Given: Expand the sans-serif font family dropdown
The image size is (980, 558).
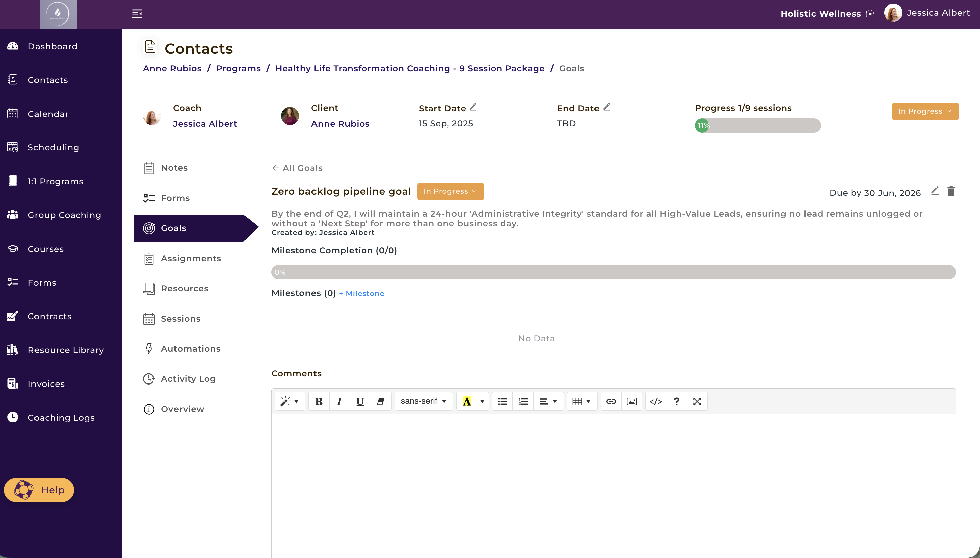Looking at the screenshot, I should point(423,401).
